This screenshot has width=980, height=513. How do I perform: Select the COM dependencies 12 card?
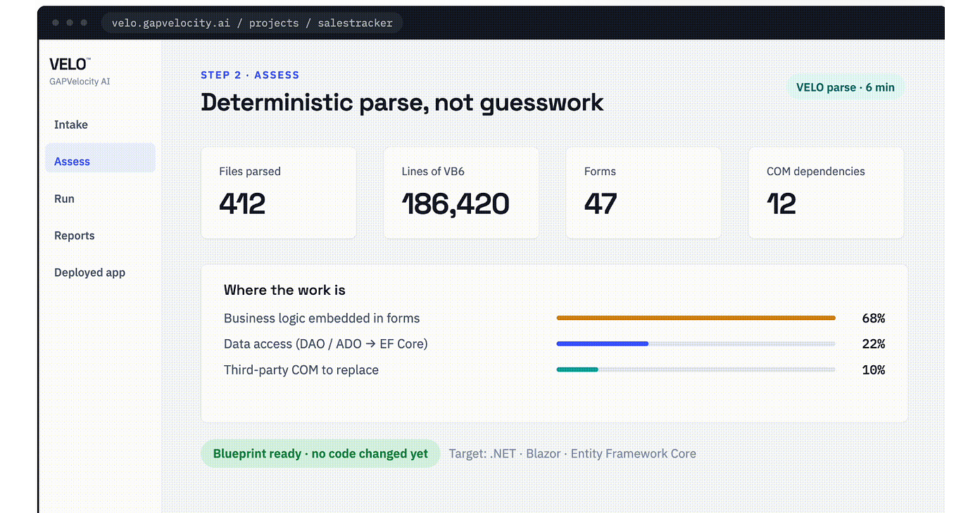pyautogui.click(x=826, y=193)
